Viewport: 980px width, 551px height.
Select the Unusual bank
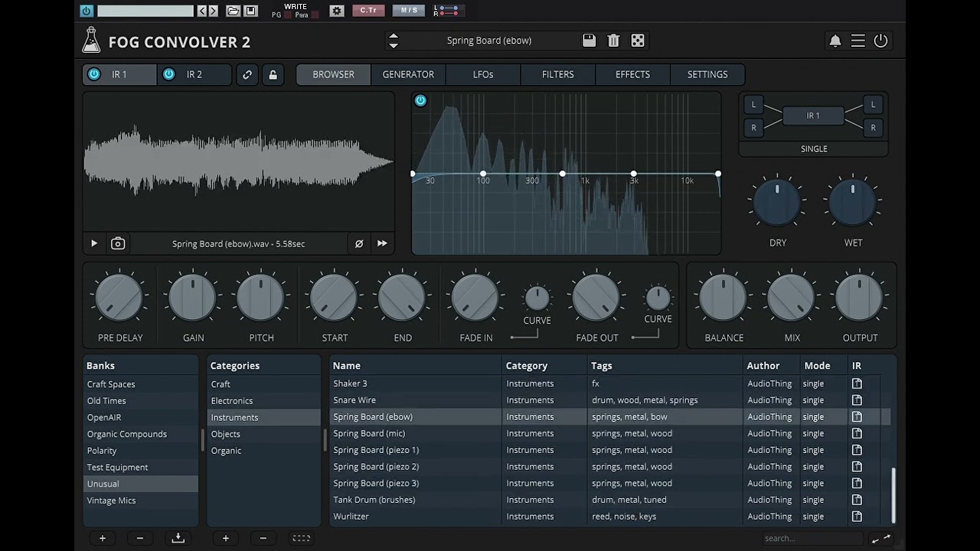141,484
